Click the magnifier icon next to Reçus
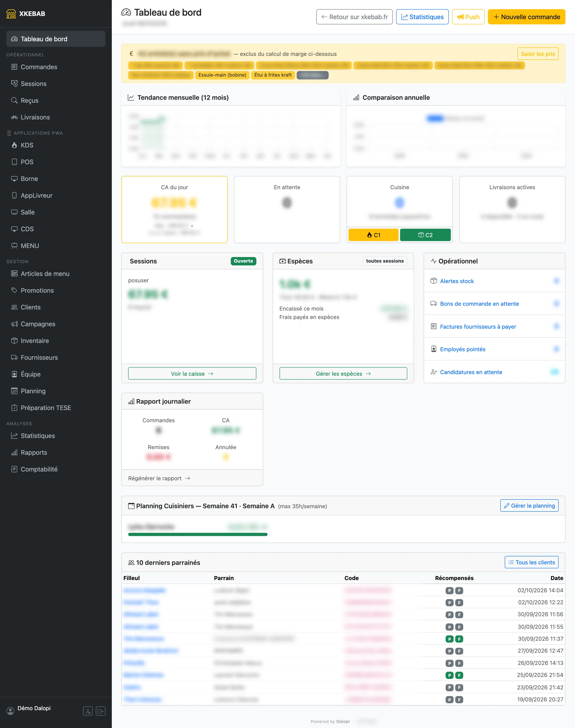575x728 pixels. 14,100
